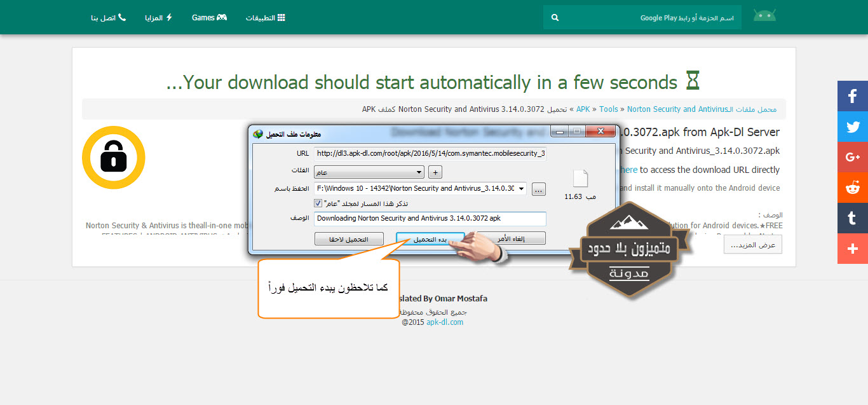The width and height of the screenshot is (868, 405).
Task: Open the التطبيقات (Apps) menu item
Action: [266, 18]
